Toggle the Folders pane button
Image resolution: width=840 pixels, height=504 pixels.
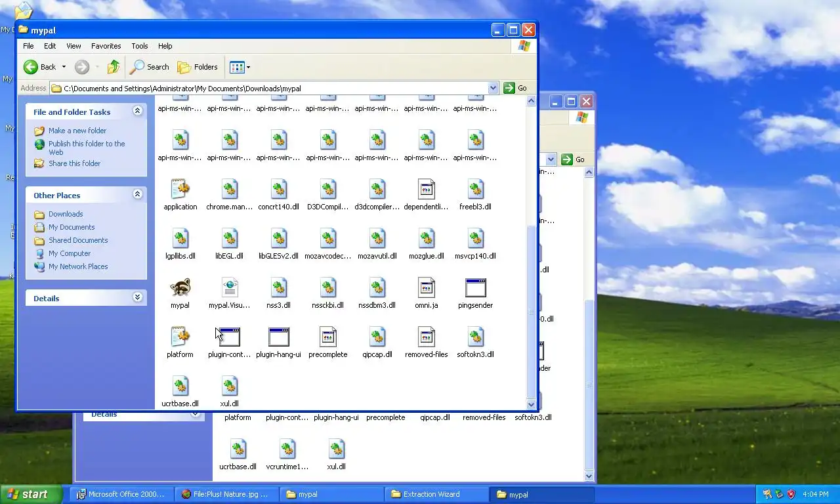click(x=198, y=67)
